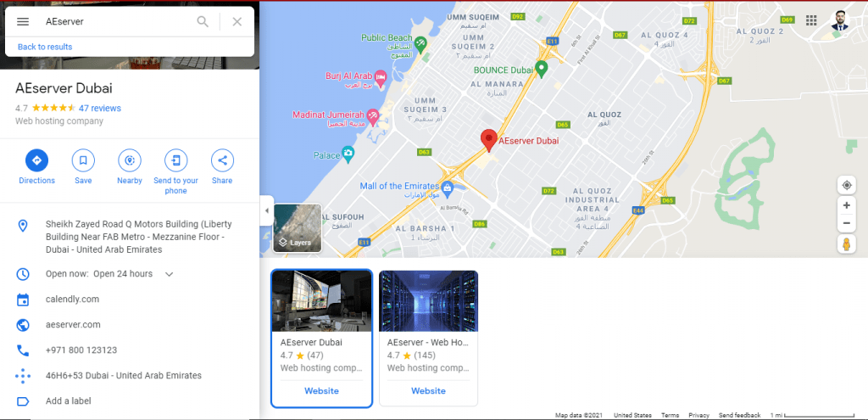The height and width of the screenshot is (420, 868).
Task: Send location to your phone
Action: [175, 160]
